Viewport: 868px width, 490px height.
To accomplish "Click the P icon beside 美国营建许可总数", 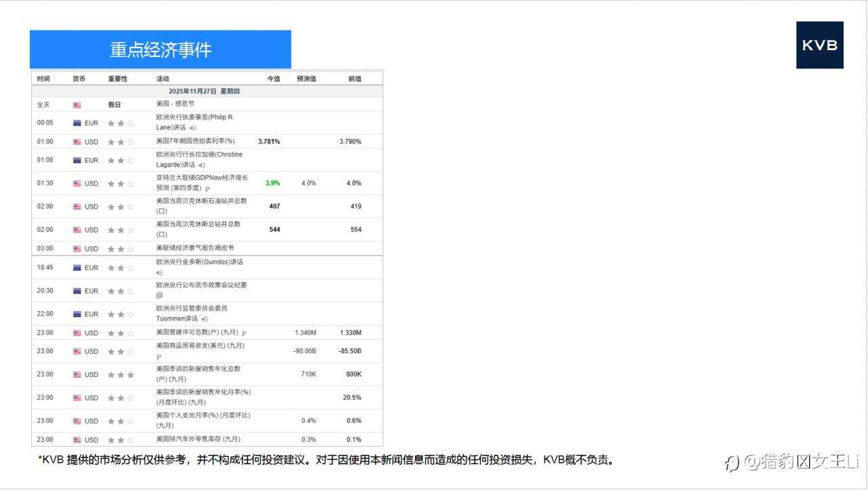I will pos(244,333).
